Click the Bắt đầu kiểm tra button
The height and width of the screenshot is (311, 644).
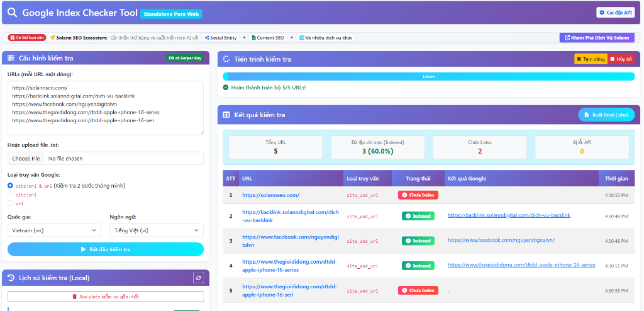106,249
